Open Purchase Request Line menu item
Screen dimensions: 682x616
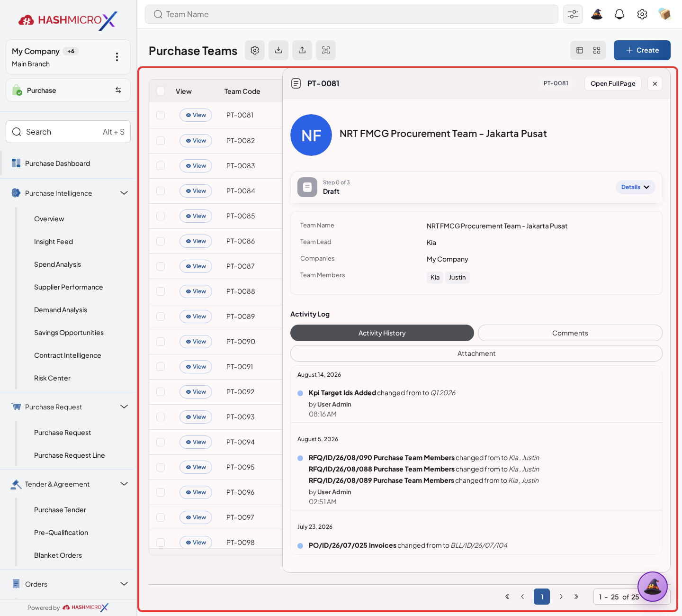coord(69,455)
